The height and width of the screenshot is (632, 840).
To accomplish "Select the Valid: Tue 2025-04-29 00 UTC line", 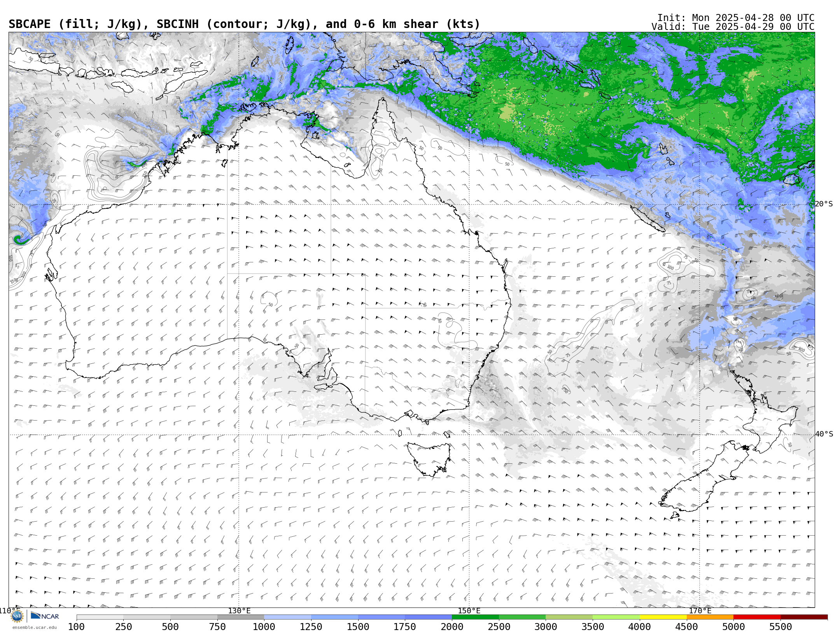I will point(733,27).
